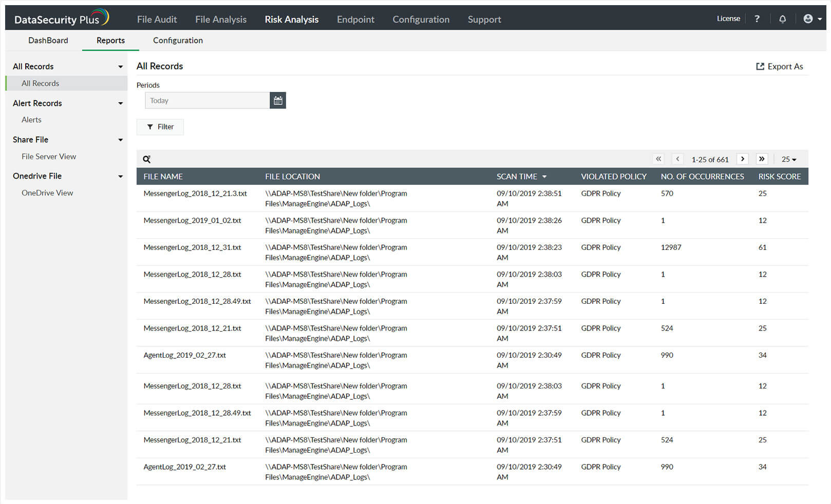Click scan time 09/10/2019 2:38:26 AM
The width and height of the screenshot is (831, 504).
point(529,226)
